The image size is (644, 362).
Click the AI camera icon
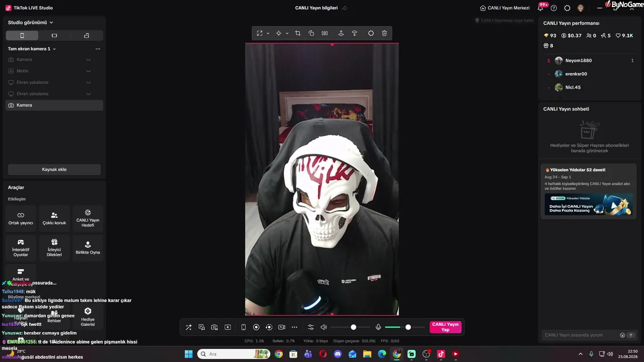click(214, 327)
